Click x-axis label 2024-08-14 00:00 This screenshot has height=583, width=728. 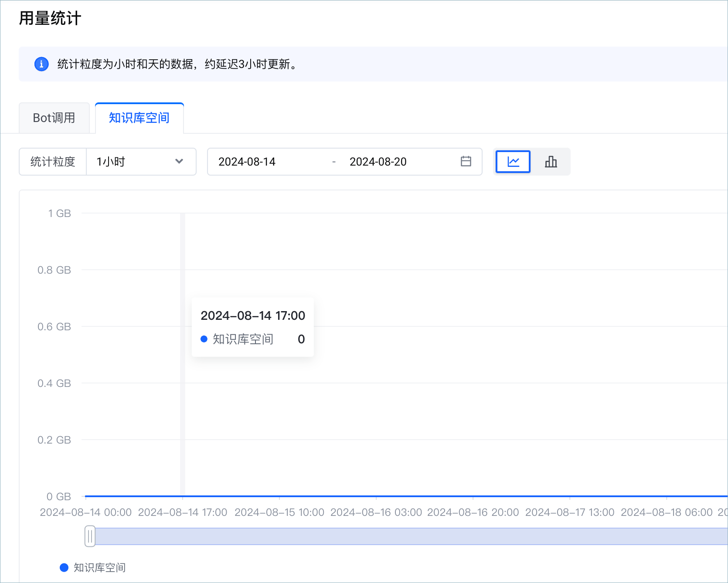(x=86, y=512)
